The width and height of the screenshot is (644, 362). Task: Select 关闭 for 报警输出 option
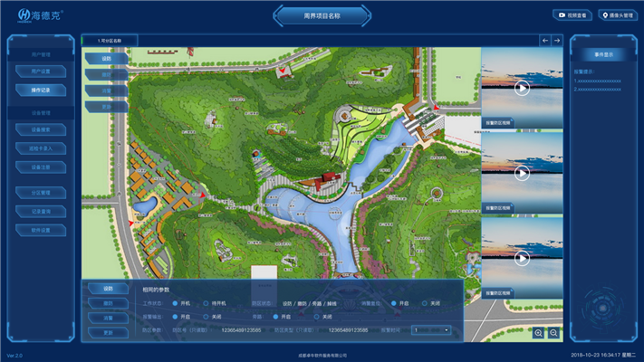tap(206, 317)
